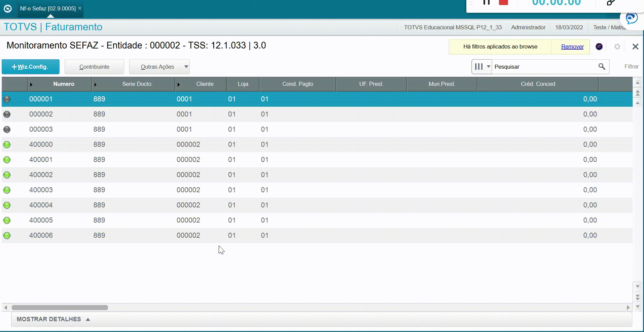The width and height of the screenshot is (644, 332).
Task: Select invoice number 400001
Action: coord(41,160)
